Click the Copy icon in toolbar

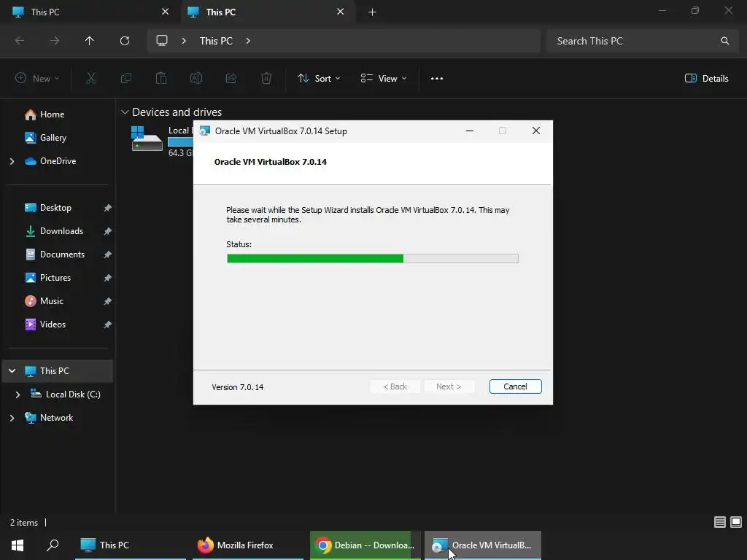[125, 79]
